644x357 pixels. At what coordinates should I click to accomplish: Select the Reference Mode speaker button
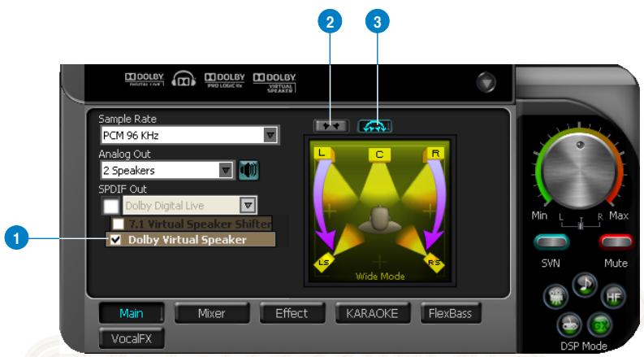click(x=331, y=126)
